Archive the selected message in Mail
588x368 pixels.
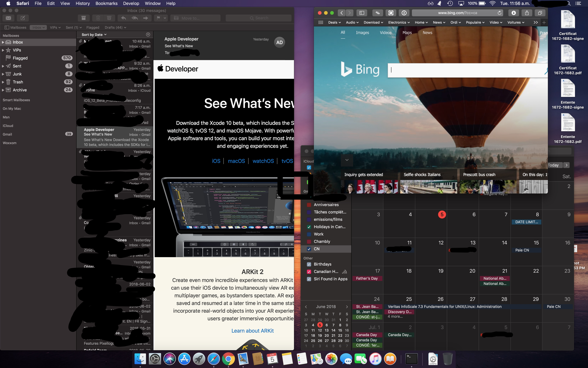pos(84,18)
